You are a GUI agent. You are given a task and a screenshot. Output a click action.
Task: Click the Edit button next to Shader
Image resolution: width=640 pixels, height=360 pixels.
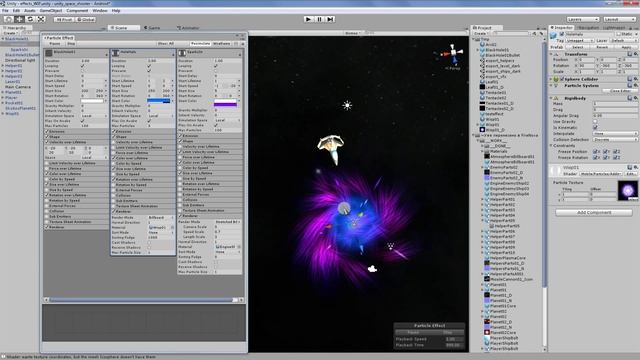631,174
